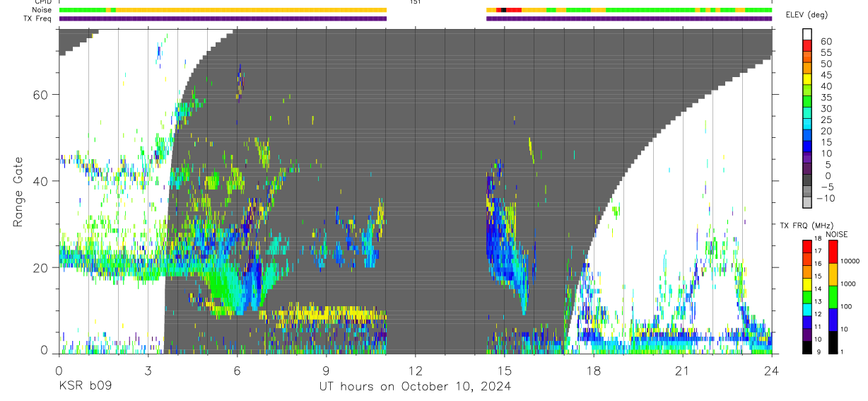
Task: Click the red TX FRQ swatch between 17 and 18
Action: tap(807, 246)
